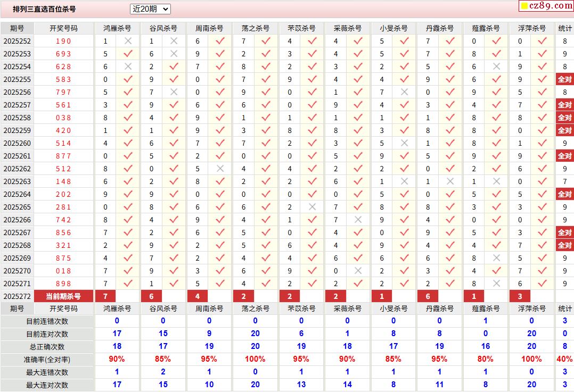Open the 近20期 period dropdown
Viewport: 574px width, 392px height.
150,9
